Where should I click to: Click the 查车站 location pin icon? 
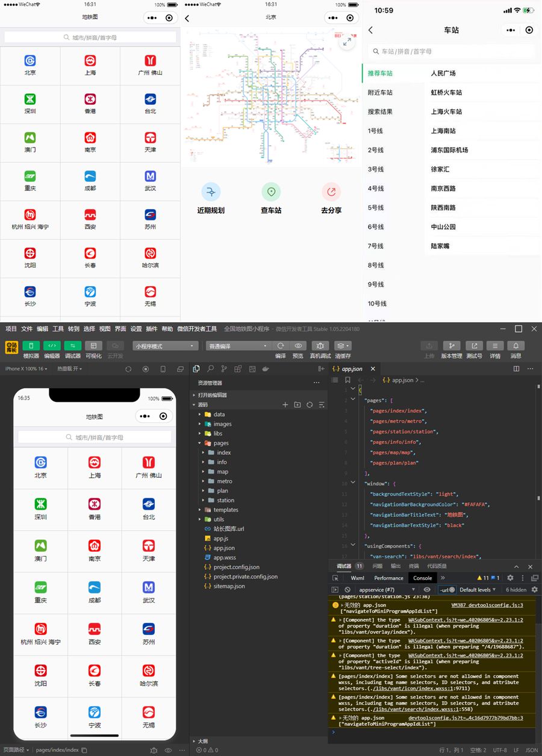click(x=271, y=192)
